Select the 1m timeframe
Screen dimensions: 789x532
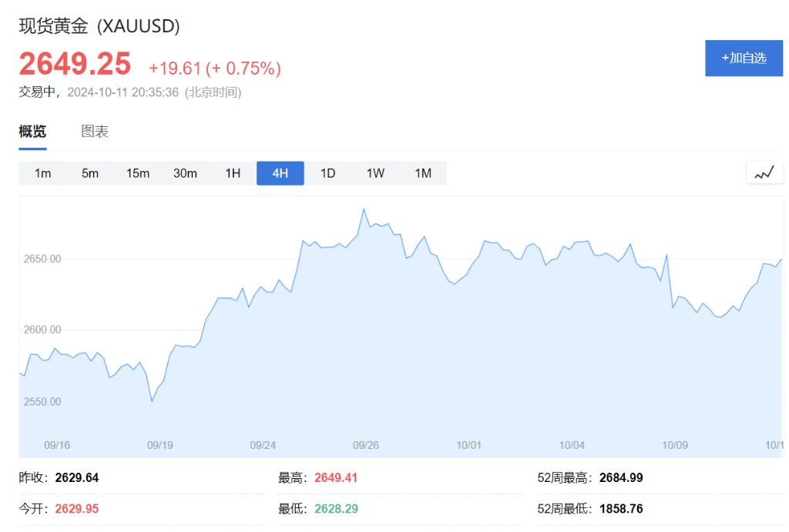point(42,173)
